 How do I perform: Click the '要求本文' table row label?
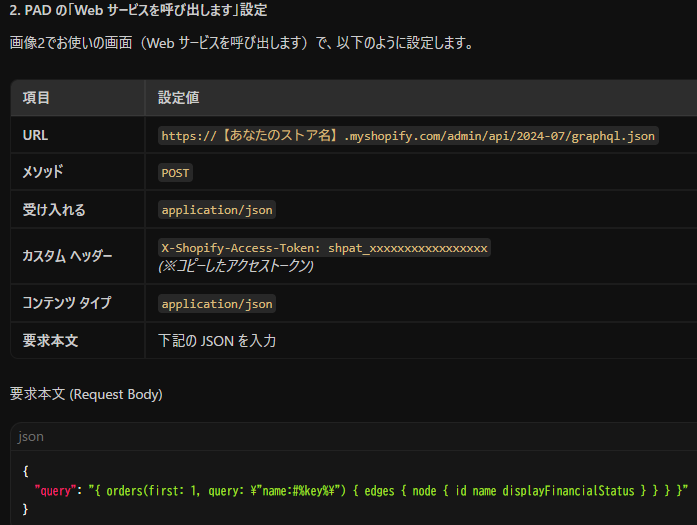[50, 341]
